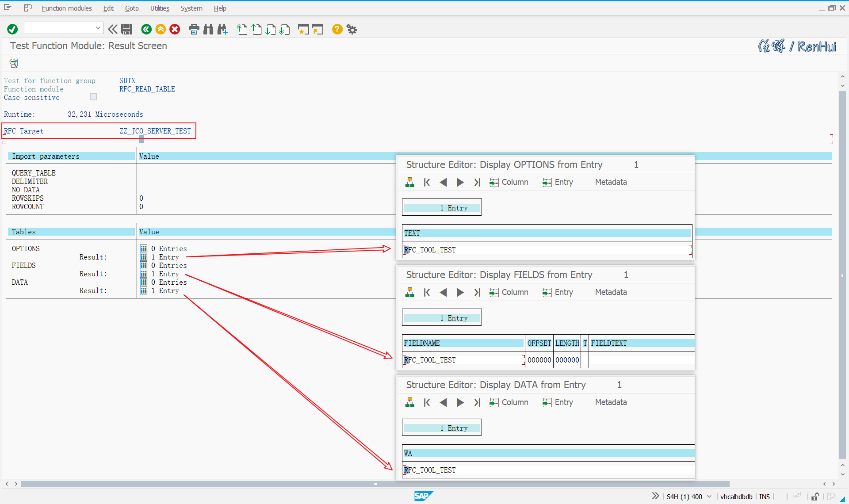
Task: Open the OPTIONS Result 1 Entry table
Action: tap(144, 257)
